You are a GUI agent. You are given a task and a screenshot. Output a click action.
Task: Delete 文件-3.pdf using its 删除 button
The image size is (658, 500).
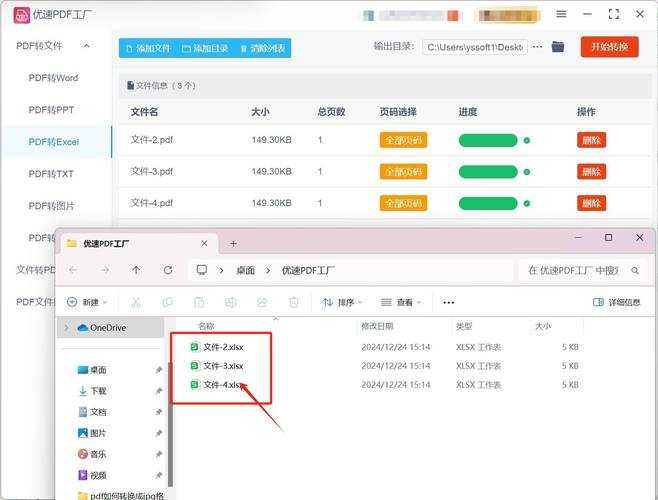click(x=591, y=172)
